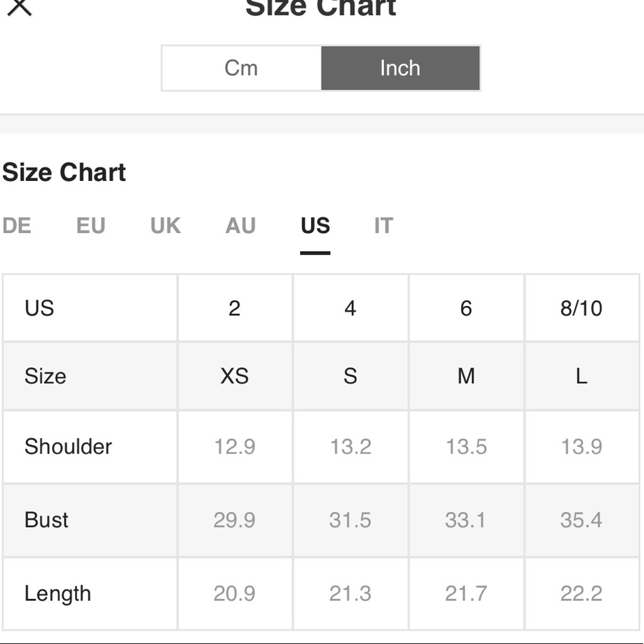The width and height of the screenshot is (644, 644).
Task: Click the Bust row label
Action: click(46, 520)
